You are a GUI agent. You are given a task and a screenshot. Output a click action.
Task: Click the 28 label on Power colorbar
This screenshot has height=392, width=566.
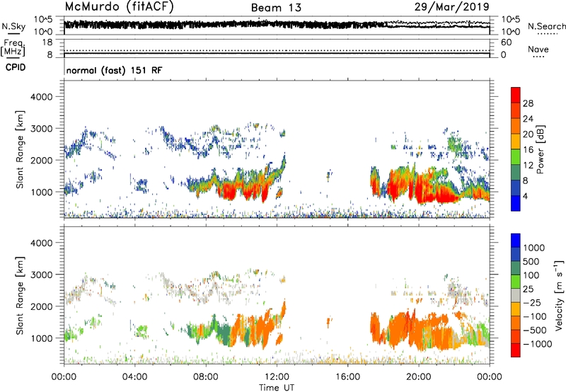pyautogui.click(x=528, y=103)
